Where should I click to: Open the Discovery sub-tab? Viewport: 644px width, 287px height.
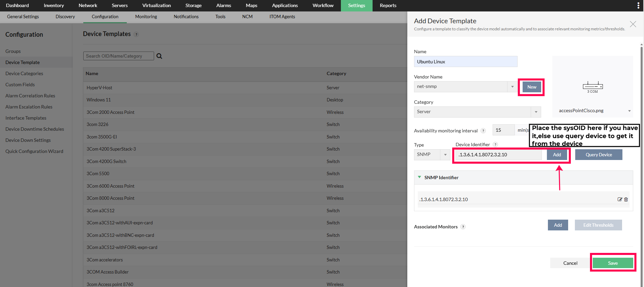tap(65, 17)
